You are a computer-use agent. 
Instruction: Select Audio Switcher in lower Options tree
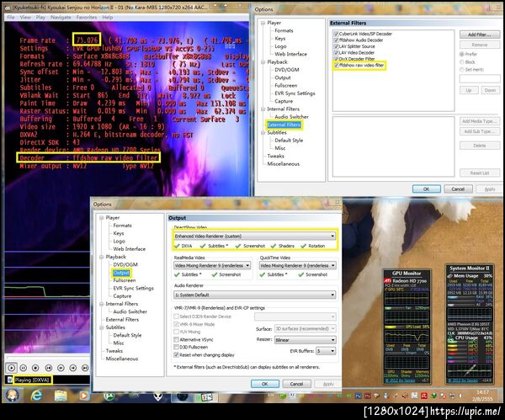point(130,311)
